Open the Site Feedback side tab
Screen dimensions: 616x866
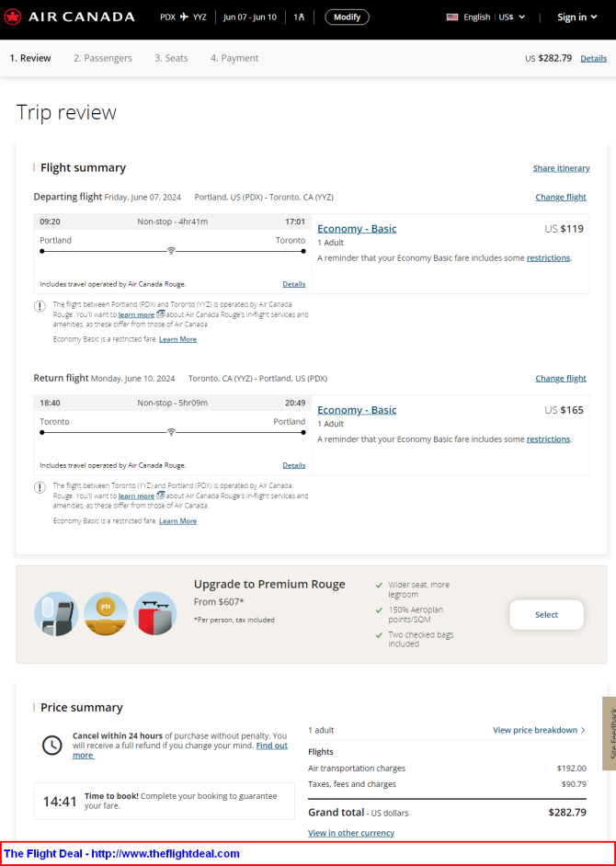pos(610,734)
